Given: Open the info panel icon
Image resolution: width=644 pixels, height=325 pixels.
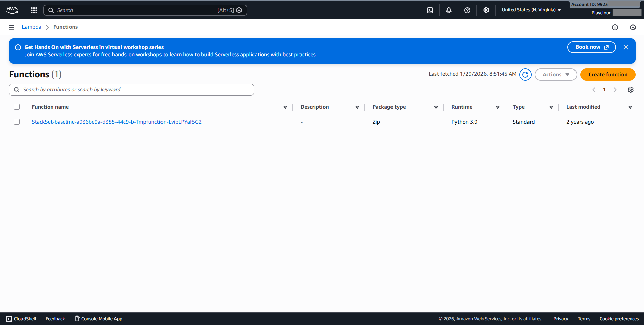Looking at the screenshot, I should pos(615,27).
